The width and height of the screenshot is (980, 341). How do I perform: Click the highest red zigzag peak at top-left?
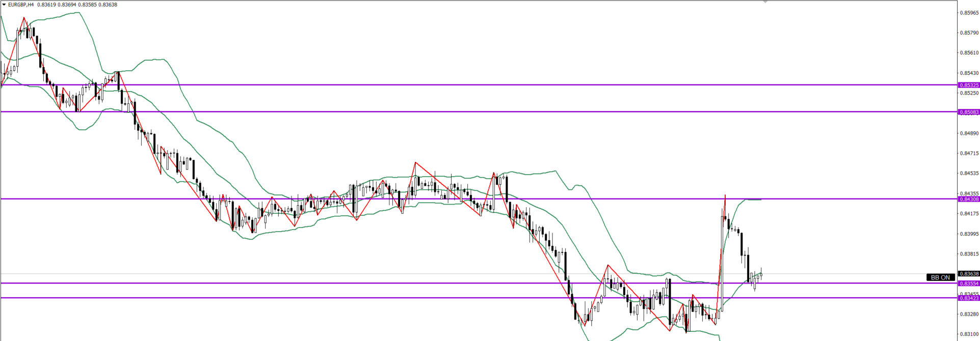[24, 18]
